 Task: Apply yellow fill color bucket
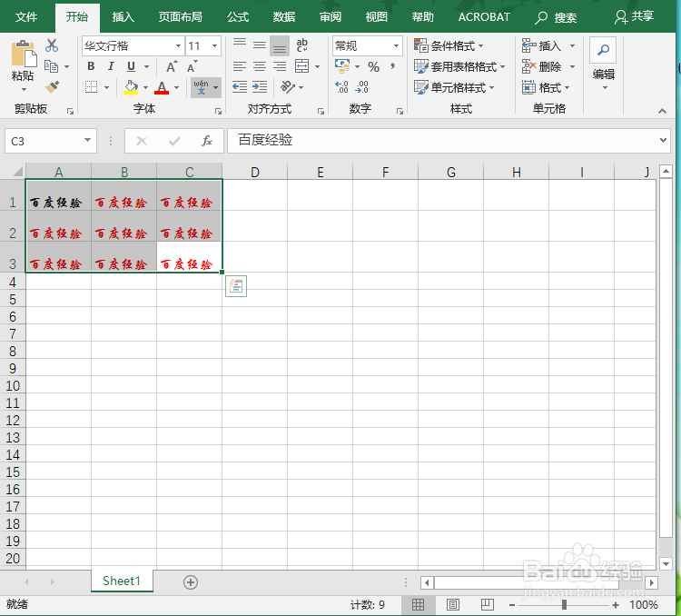[131, 87]
